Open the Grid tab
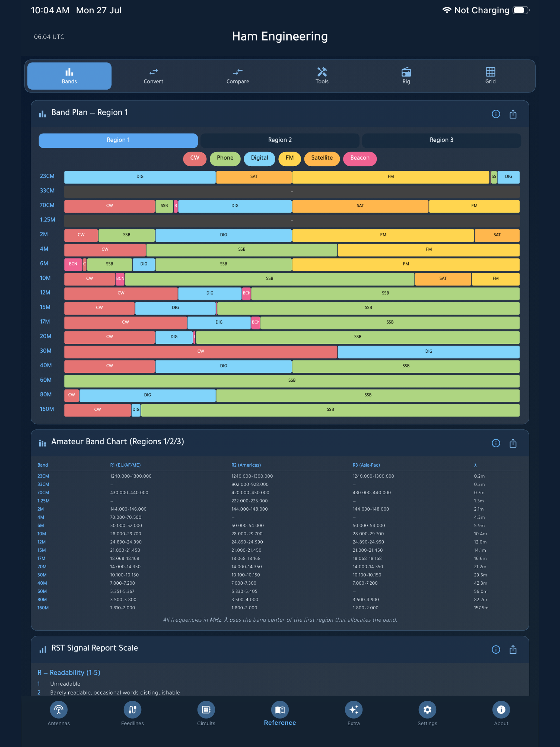The width and height of the screenshot is (560, 747). [490, 76]
